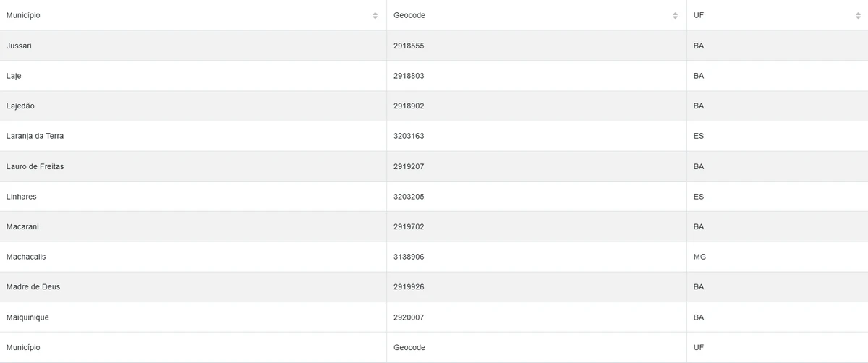Click the Município column sort icon
This screenshot has height=363, width=868.
click(375, 16)
